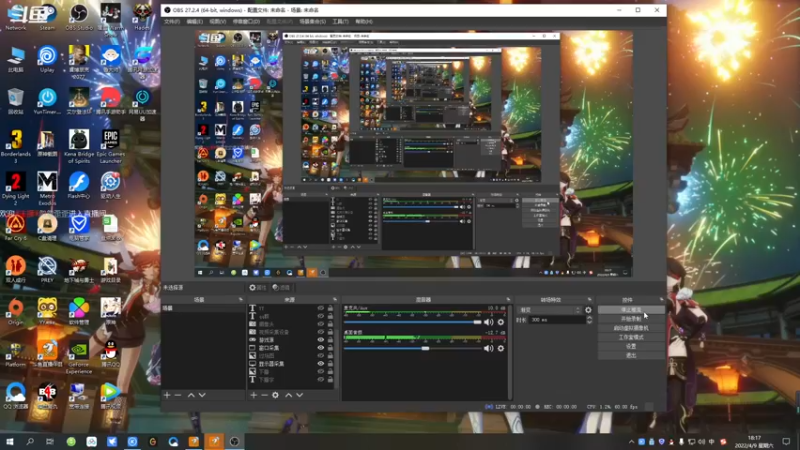Click the 开始录制 button
The image size is (800, 450).
point(630,319)
